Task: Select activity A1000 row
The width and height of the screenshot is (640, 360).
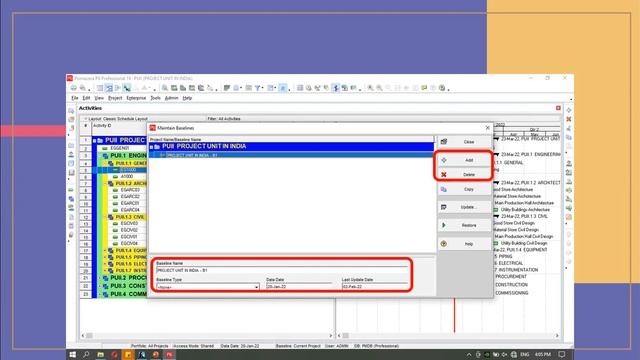Action: 127,176
